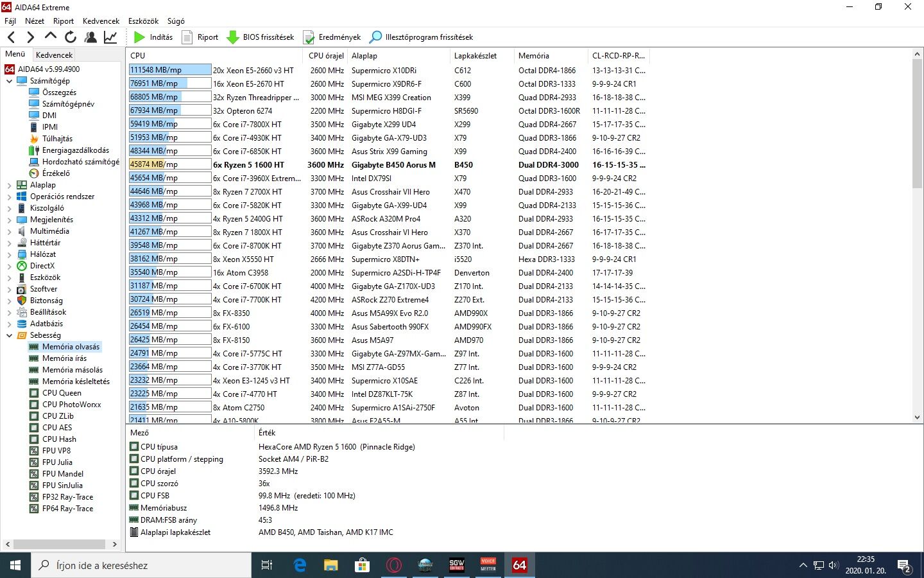Select Érzékelő tree item
This screenshot has height=578, width=924.
coord(56,173)
